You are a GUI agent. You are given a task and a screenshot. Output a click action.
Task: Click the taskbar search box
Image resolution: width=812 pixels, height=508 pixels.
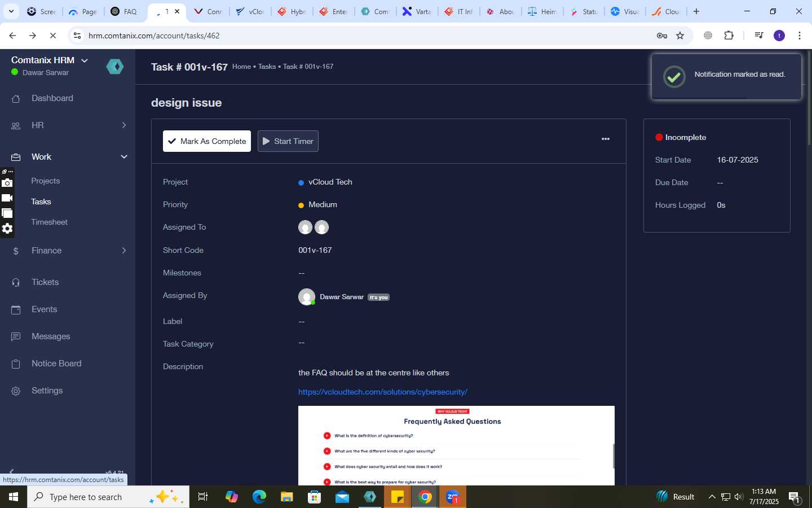(x=108, y=497)
